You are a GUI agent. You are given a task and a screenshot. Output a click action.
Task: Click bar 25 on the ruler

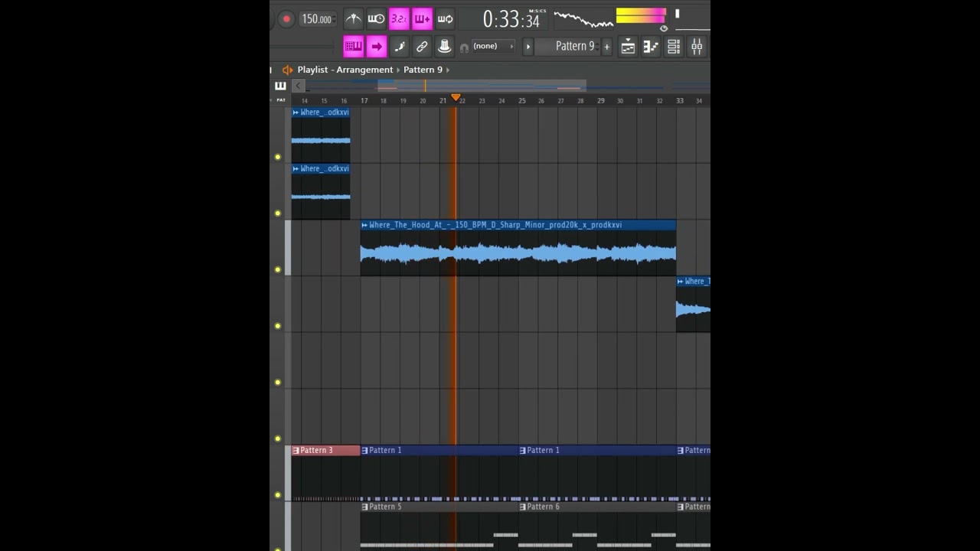point(522,100)
